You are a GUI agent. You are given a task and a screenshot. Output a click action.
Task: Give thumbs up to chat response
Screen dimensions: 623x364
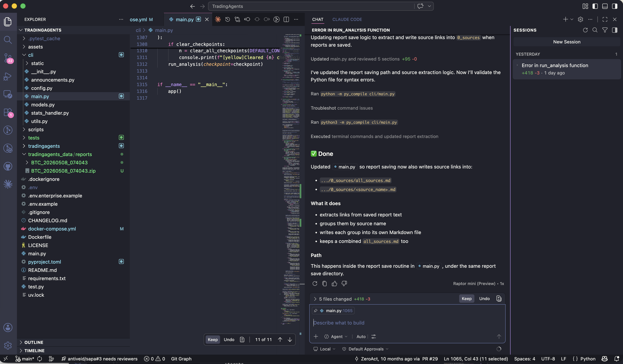(x=334, y=284)
